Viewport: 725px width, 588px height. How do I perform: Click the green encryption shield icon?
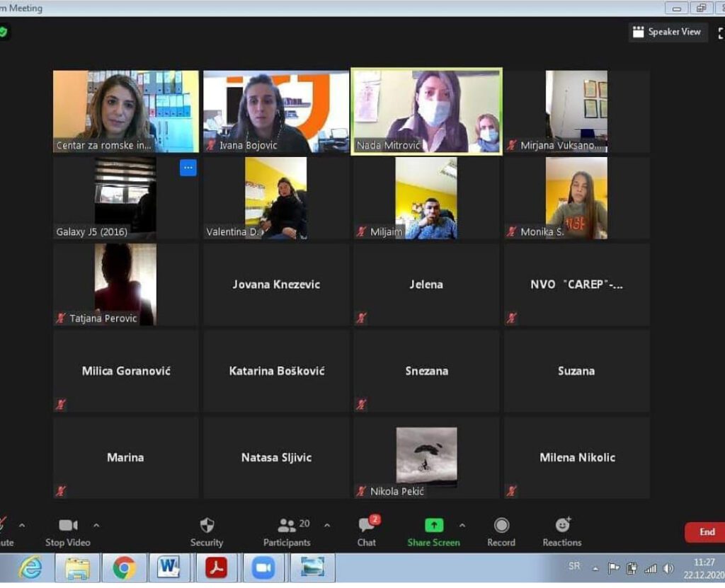pos(4,32)
